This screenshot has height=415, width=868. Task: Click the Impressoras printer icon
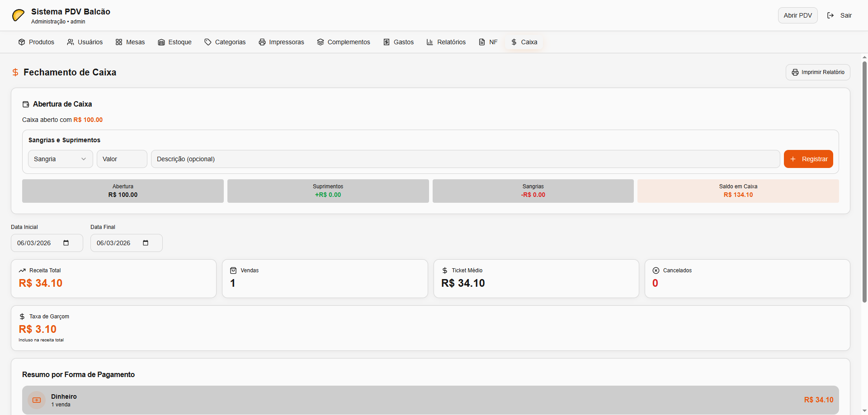[x=262, y=42]
